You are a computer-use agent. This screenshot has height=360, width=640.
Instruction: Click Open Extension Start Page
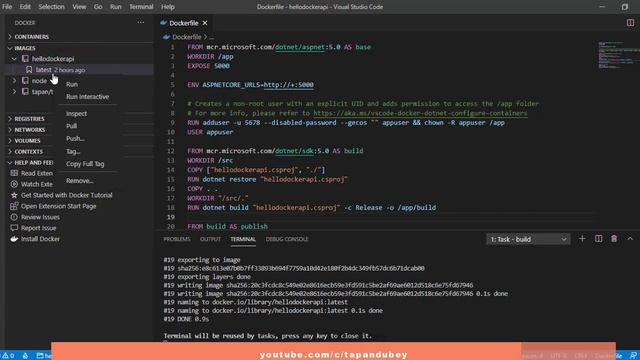[59, 206]
